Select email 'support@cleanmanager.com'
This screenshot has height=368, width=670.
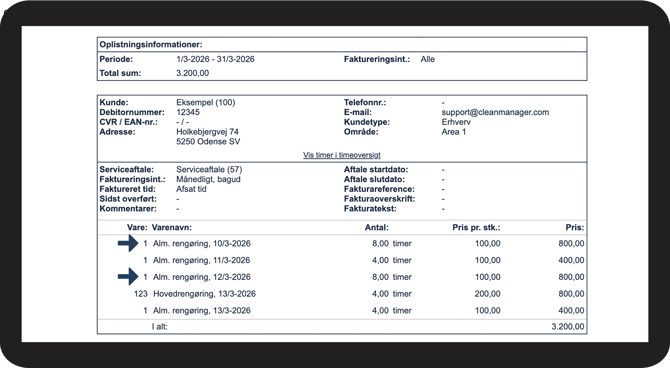tap(495, 112)
